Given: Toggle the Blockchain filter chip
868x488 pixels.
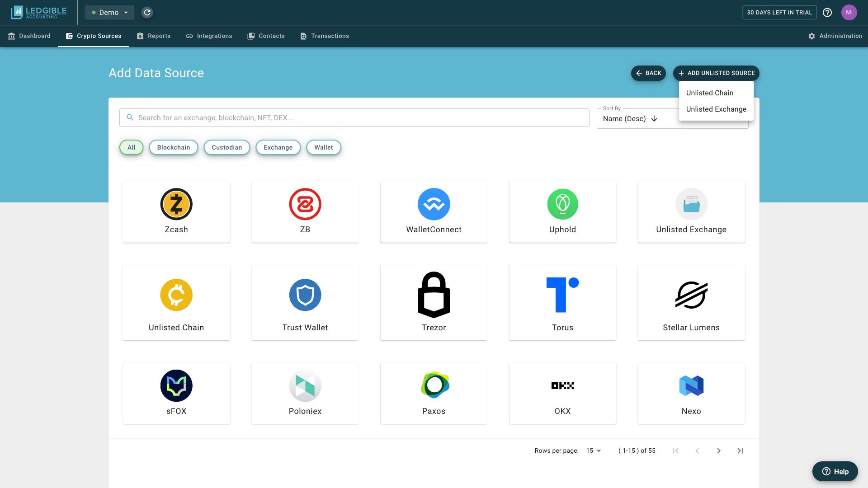Looking at the screenshot, I should (x=174, y=147).
